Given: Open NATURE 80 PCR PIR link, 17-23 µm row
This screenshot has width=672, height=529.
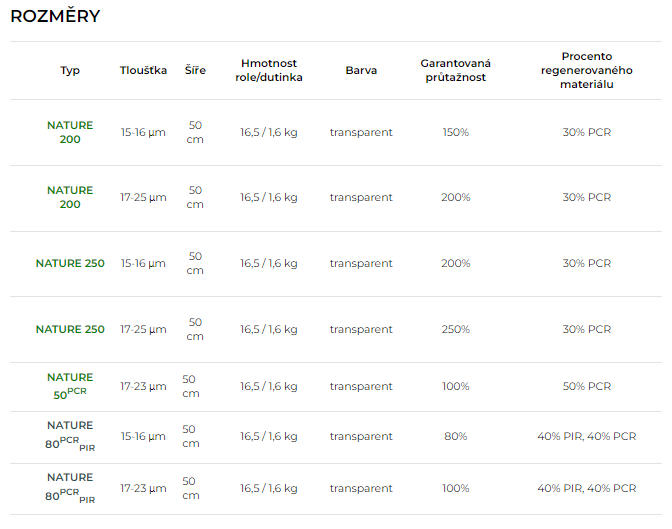Looking at the screenshot, I should (x=70, y=488).
